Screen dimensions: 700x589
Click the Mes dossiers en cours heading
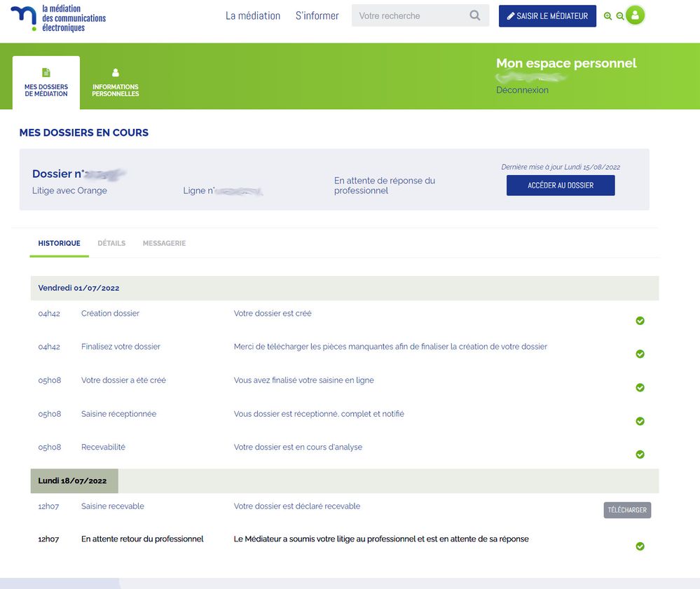[84, 132]
